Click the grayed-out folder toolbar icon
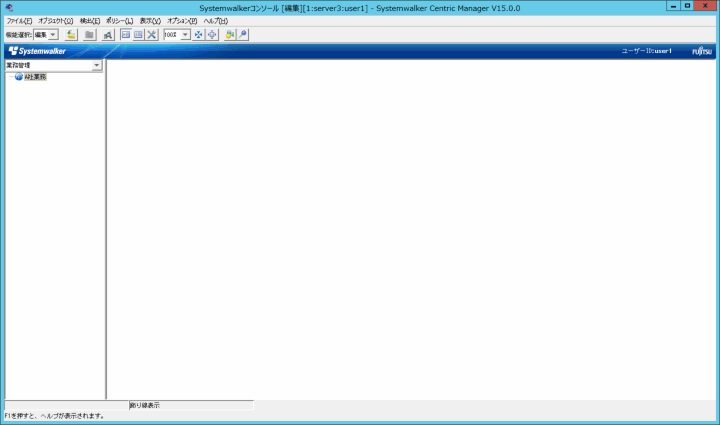720x425 pixels. [90, 35]
